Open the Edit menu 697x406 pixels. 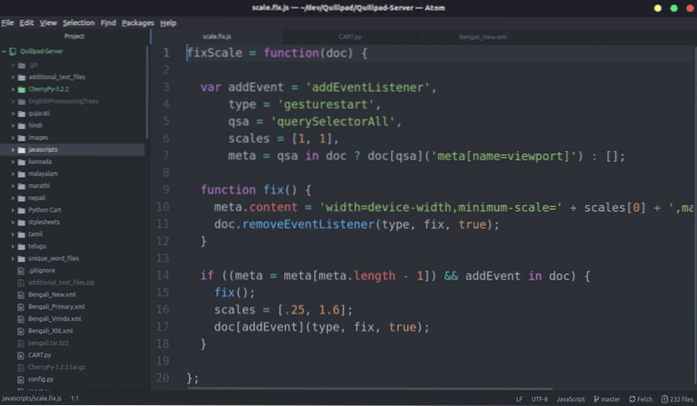point(27,23)
